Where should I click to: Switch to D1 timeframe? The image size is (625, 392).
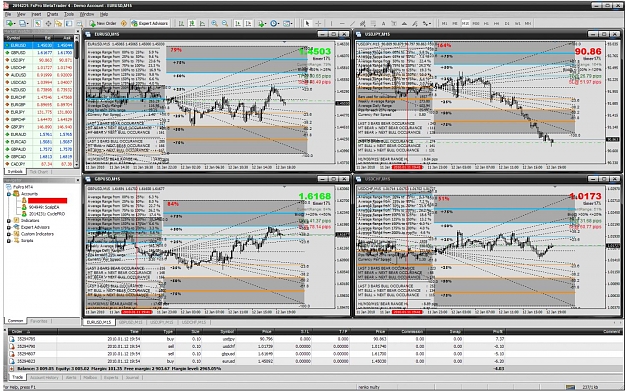click(x=507, y=24)
